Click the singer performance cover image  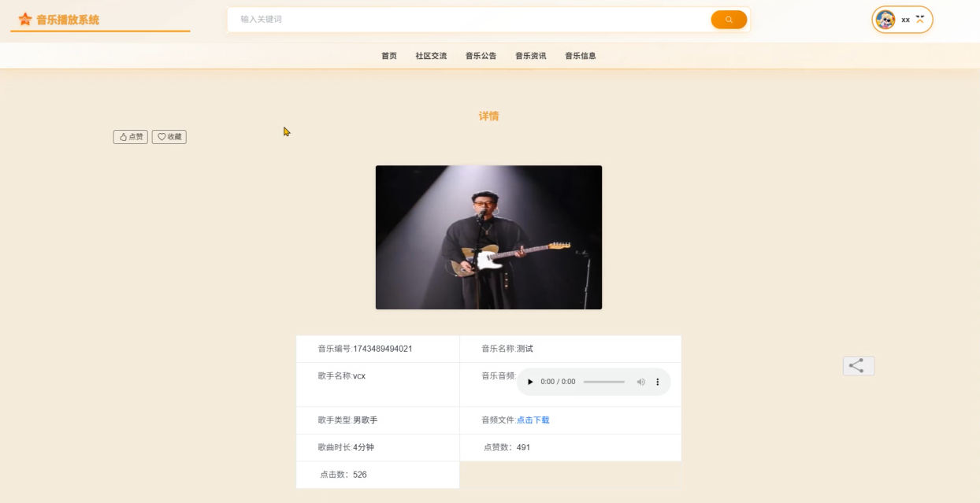(x=488, y=237)
